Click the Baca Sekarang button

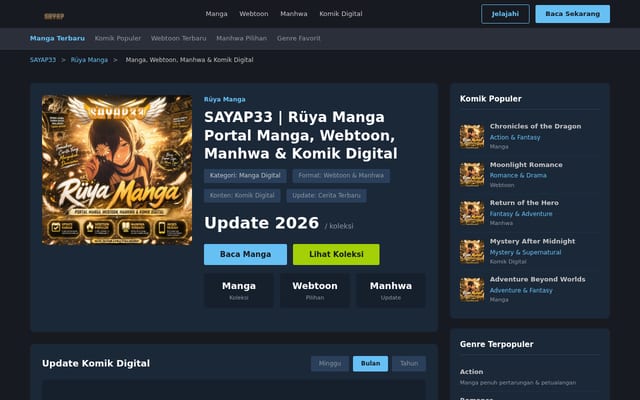pyautogui.click(x=573, y=14)
